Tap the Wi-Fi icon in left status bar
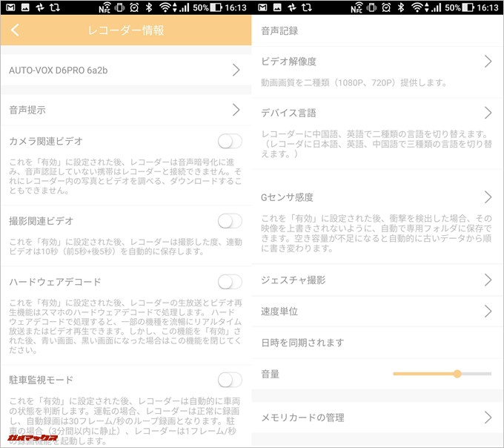Image resolution: width=504 pixels, height=448 pixels. point(165,7)
